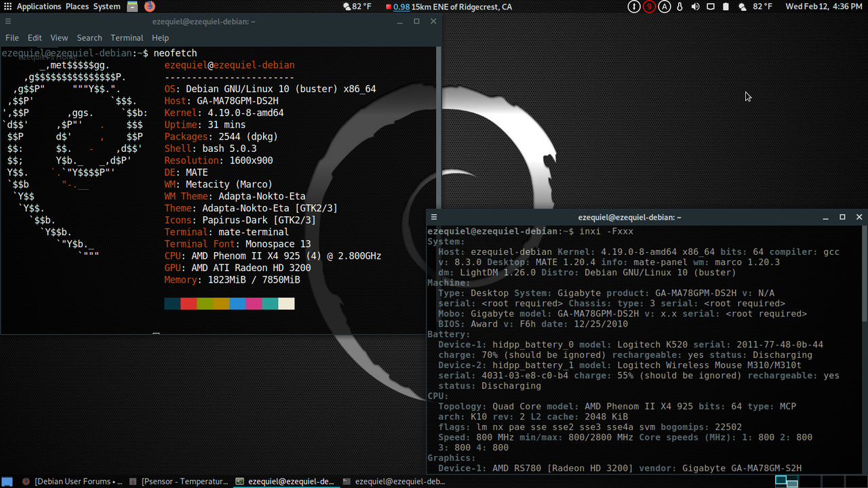
Task: Click 'Memory: 1823MiB / 7850MiB' line
Action: tap(232, 279)
